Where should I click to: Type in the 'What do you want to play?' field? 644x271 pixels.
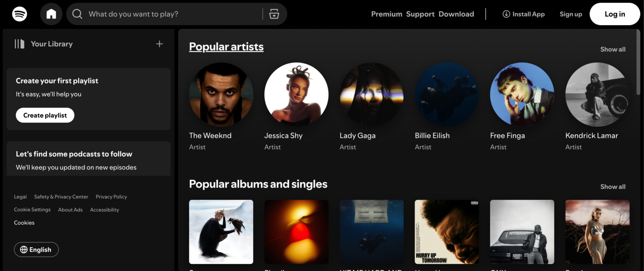tap(172, 14)
